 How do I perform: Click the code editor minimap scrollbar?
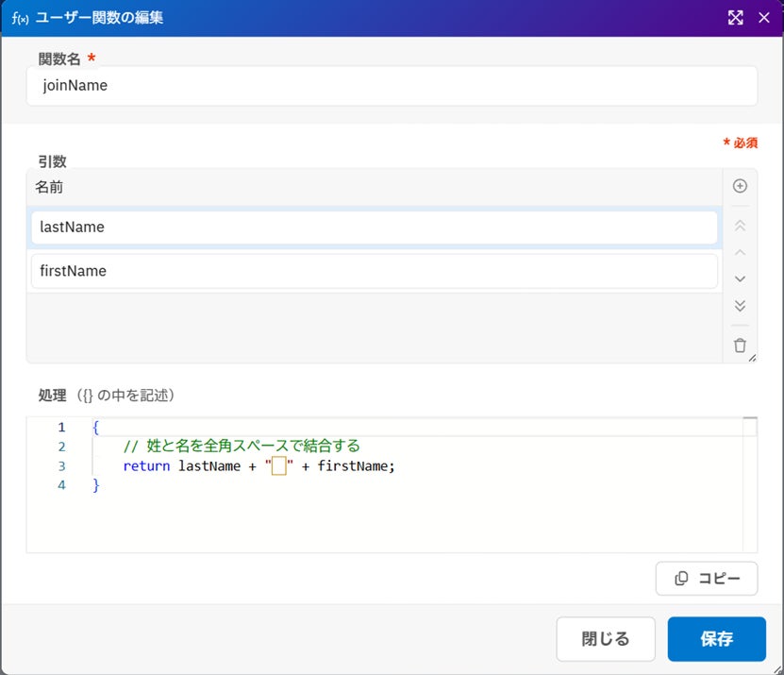click(749, 484)
